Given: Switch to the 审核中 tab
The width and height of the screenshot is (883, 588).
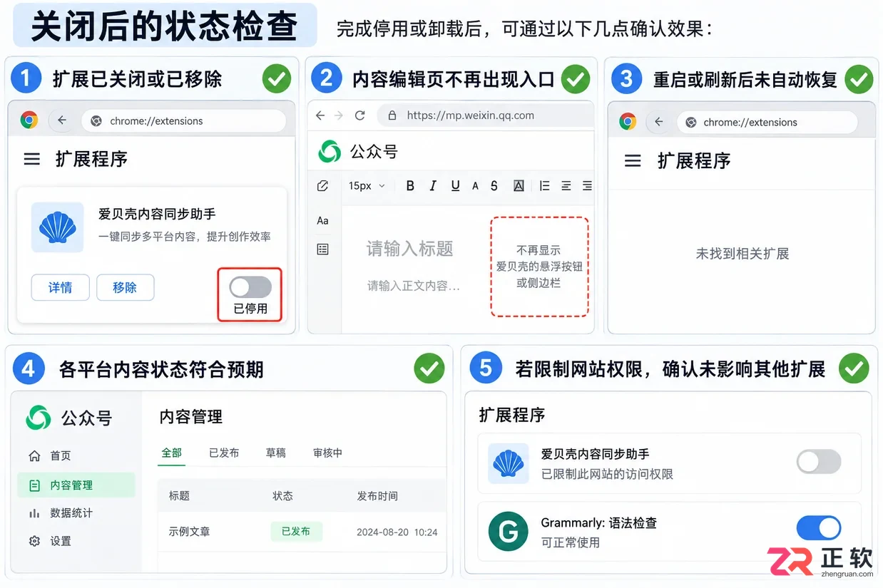Looking at the screenshot, I should click(x=328, y=453).
